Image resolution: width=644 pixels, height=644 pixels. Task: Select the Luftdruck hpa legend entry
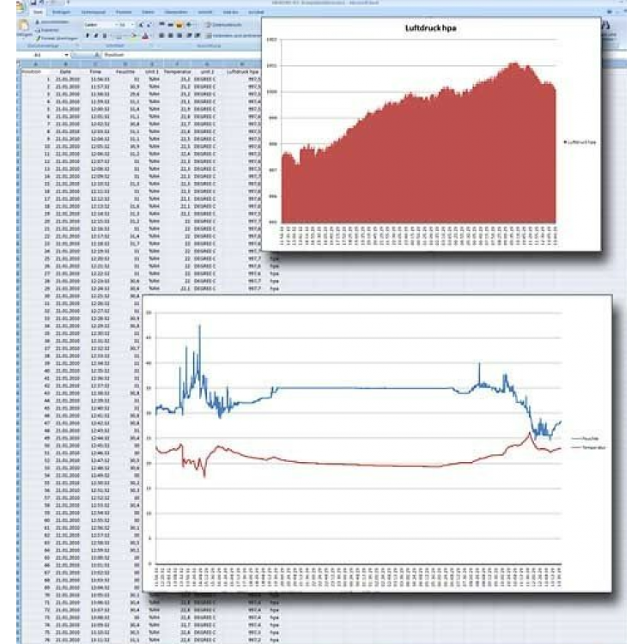tap(580, 142)
